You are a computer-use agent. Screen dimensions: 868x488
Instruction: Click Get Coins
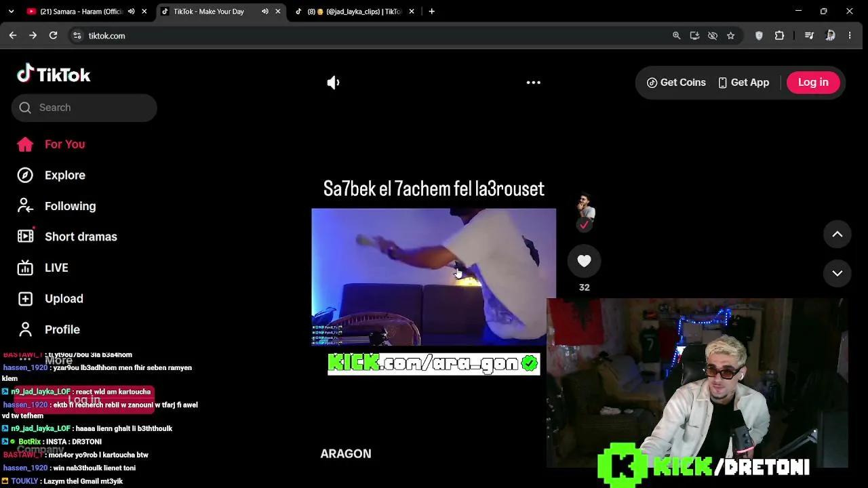676,83
